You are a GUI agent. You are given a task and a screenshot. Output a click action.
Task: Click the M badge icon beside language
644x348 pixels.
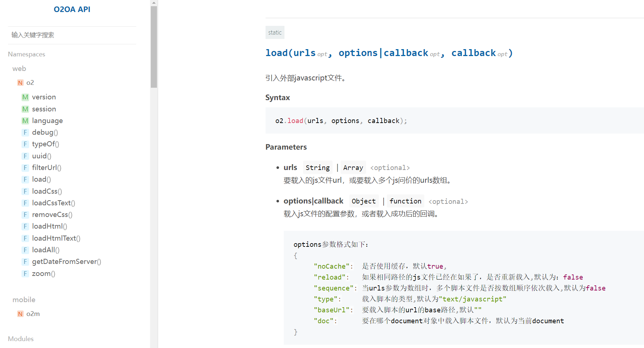click(25, 121)
